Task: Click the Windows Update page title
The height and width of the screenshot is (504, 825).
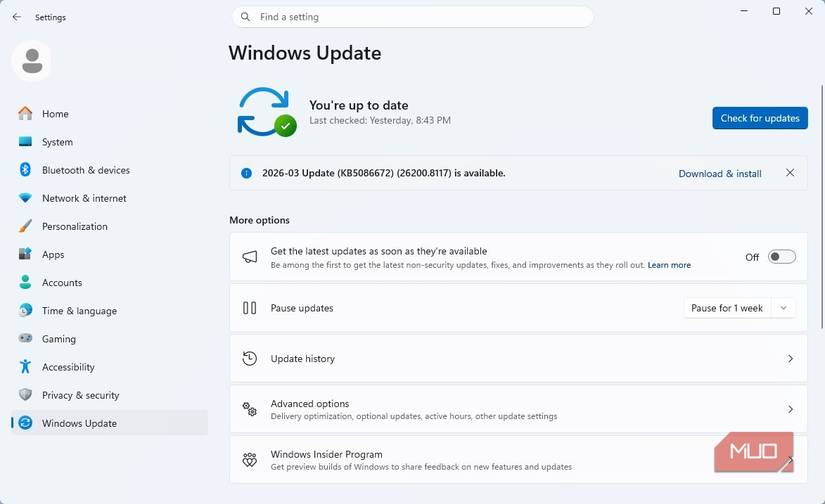Action: pyautogui.click(x=305, y=53)
